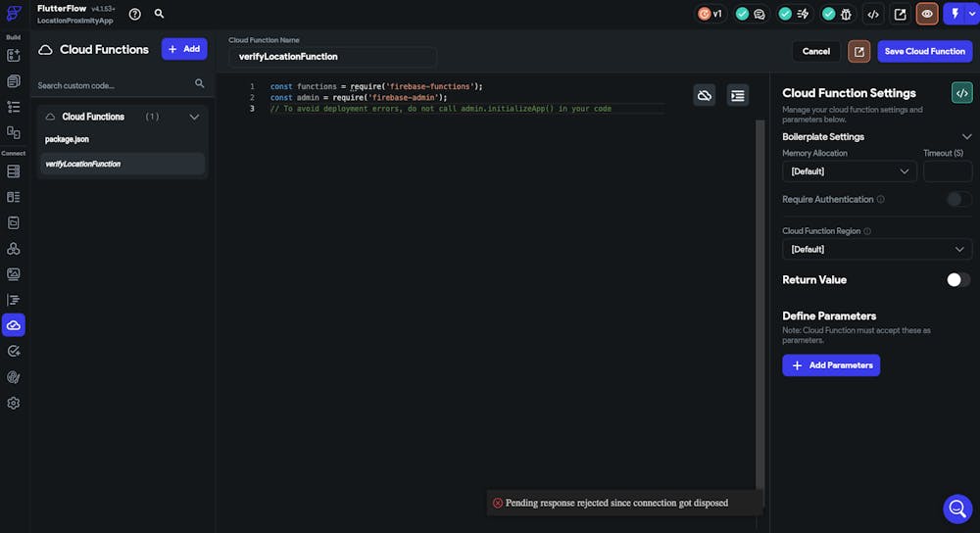Screen dimensions: 980x533
Task: Open the bug debug status icon
Action: click(x=847, y=14)
